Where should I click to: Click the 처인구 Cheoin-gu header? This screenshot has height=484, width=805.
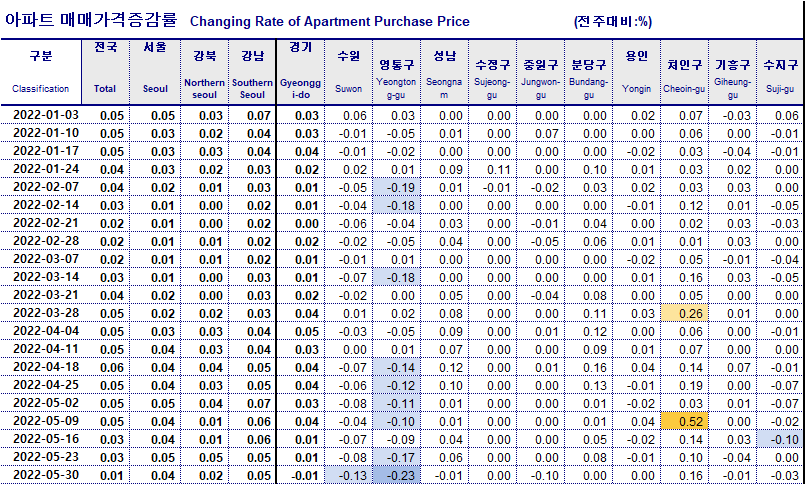(684, 72)
